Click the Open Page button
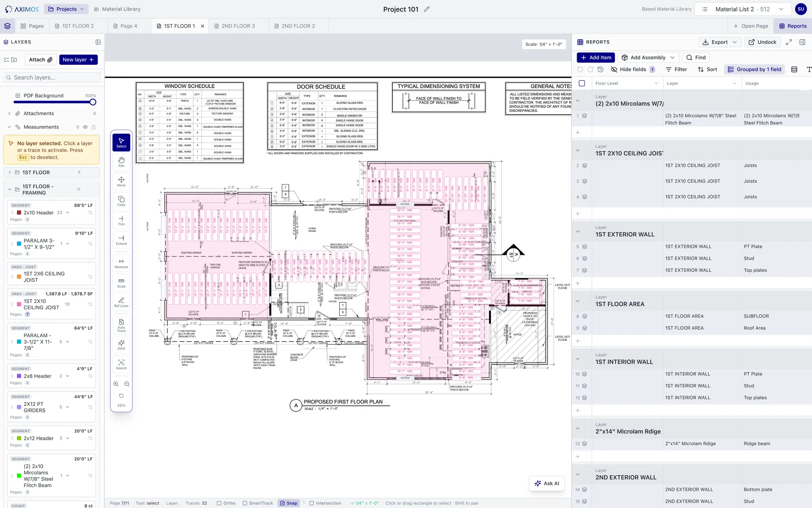The image size is (812, 508). coord(751,26)
